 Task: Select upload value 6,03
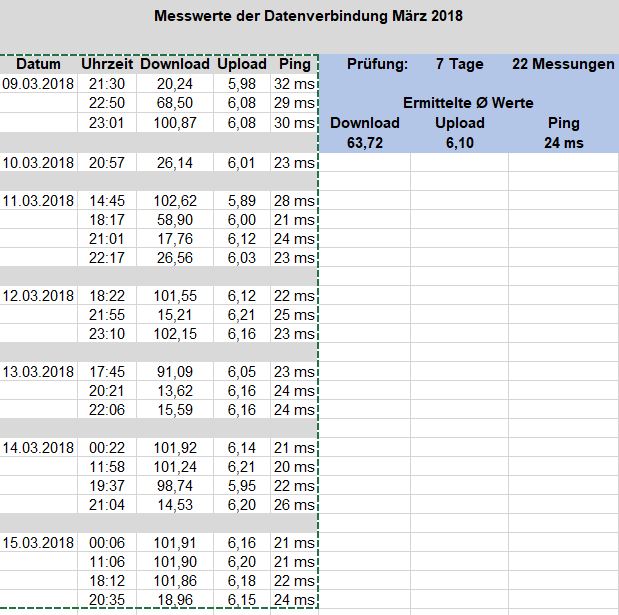pyautogui.click(x=242, y=258)
